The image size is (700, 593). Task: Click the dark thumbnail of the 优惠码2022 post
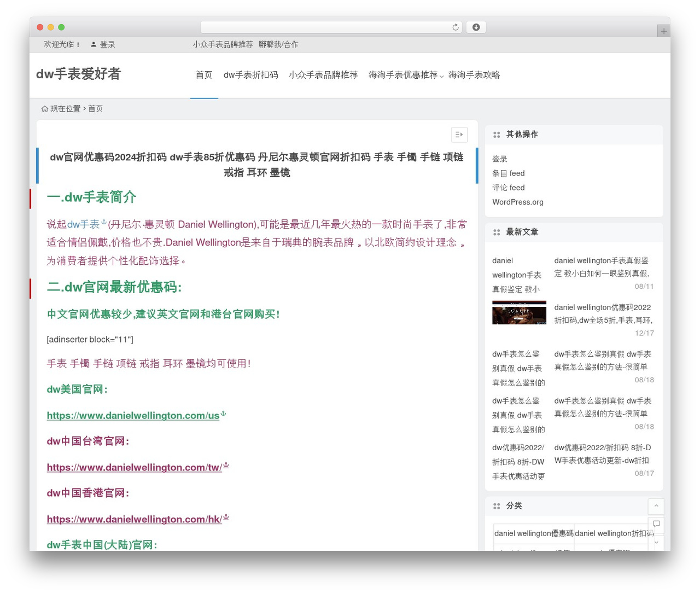(520, 312)
